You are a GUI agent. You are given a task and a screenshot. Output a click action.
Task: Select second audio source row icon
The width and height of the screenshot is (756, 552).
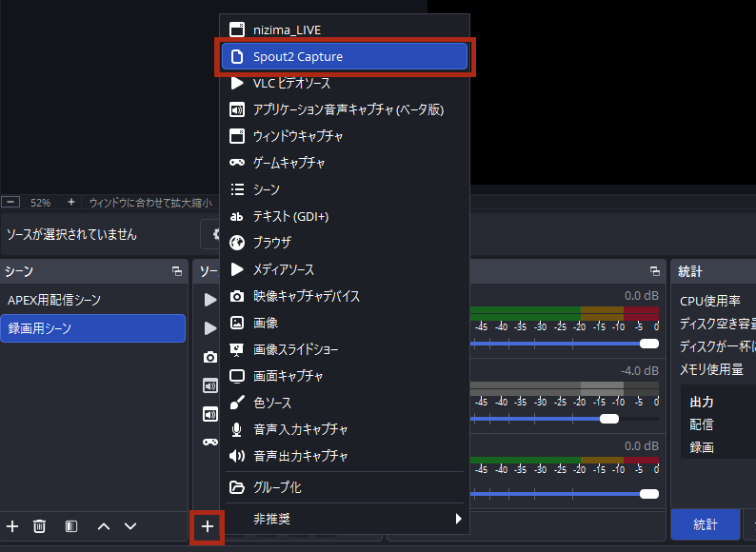[x=210, y=414]
